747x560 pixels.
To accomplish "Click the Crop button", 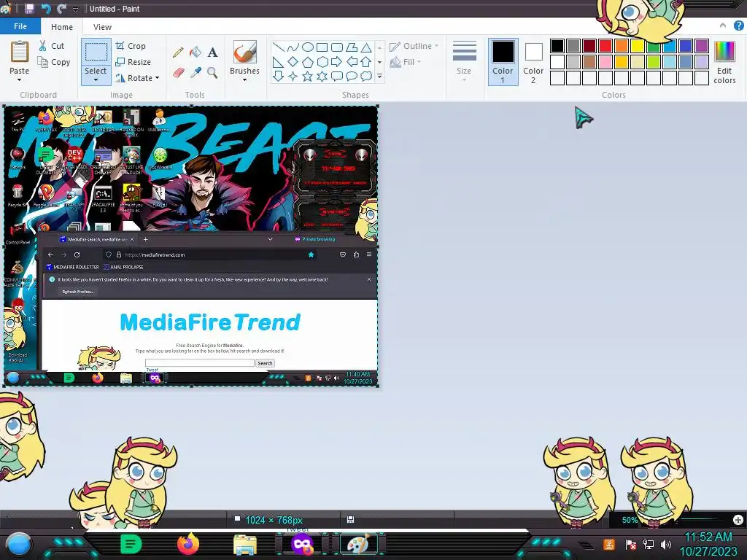I will click(131, 46).
